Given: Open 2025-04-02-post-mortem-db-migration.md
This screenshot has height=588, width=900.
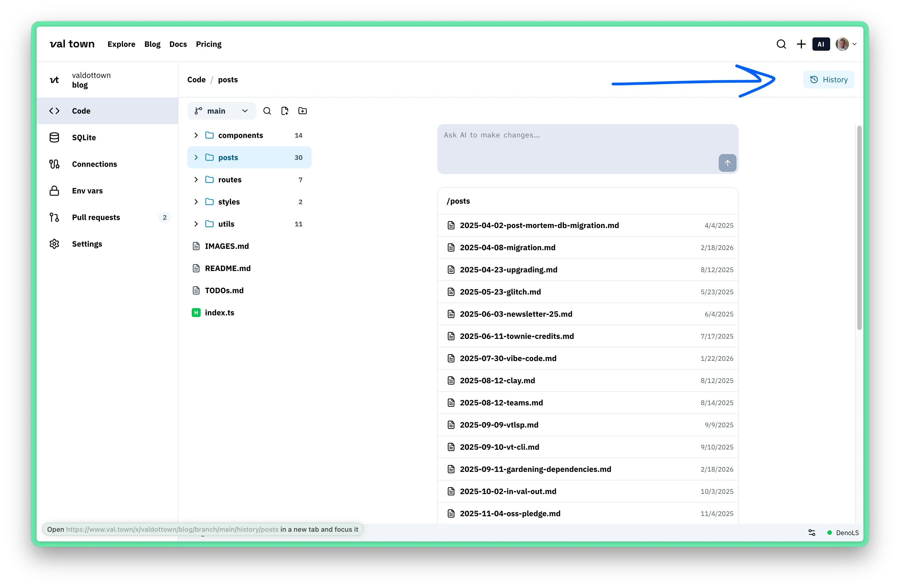Looking at the screenshot, I should pos(588,225).
